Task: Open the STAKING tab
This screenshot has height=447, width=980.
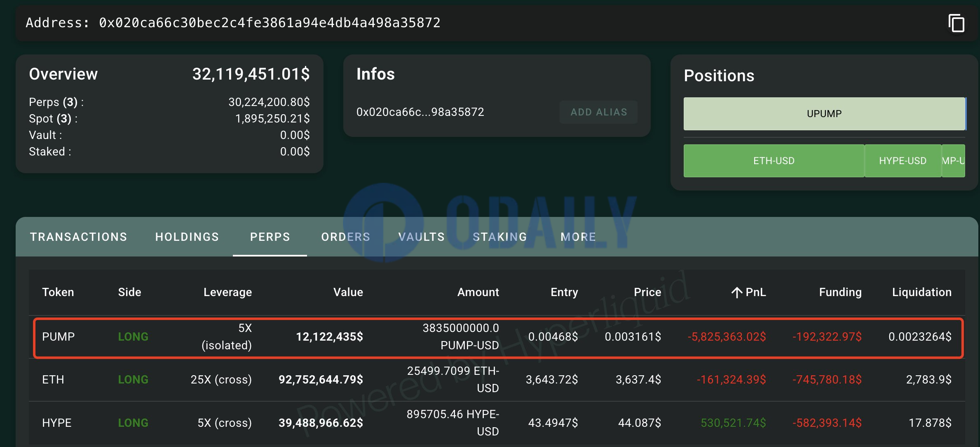Action: [x=499, y=237]
